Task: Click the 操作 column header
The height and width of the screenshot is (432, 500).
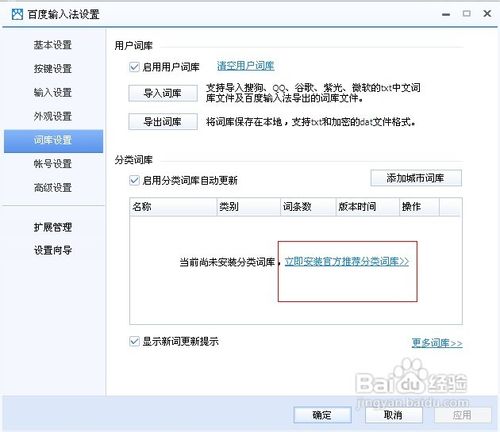Action: pos(420,207)
